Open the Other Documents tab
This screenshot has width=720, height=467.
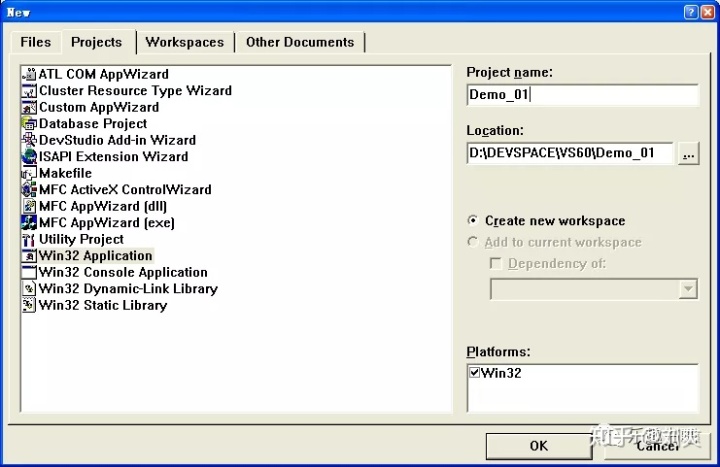tap(300, 42)
